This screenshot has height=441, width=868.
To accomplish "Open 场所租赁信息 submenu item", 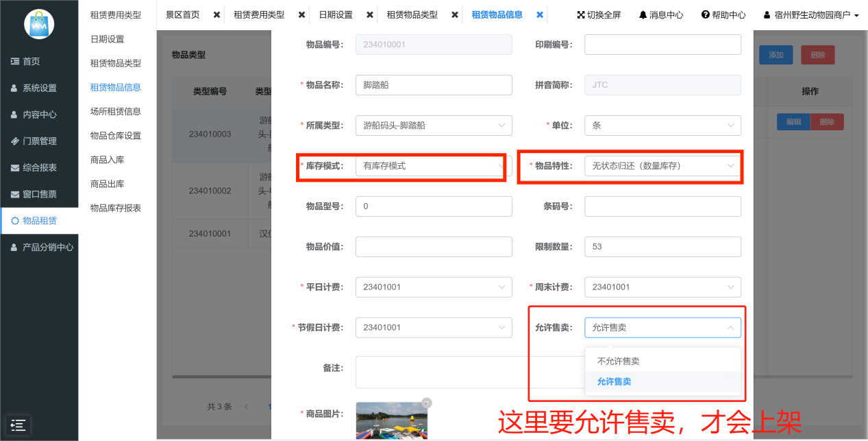I will [x=116, y=111].
